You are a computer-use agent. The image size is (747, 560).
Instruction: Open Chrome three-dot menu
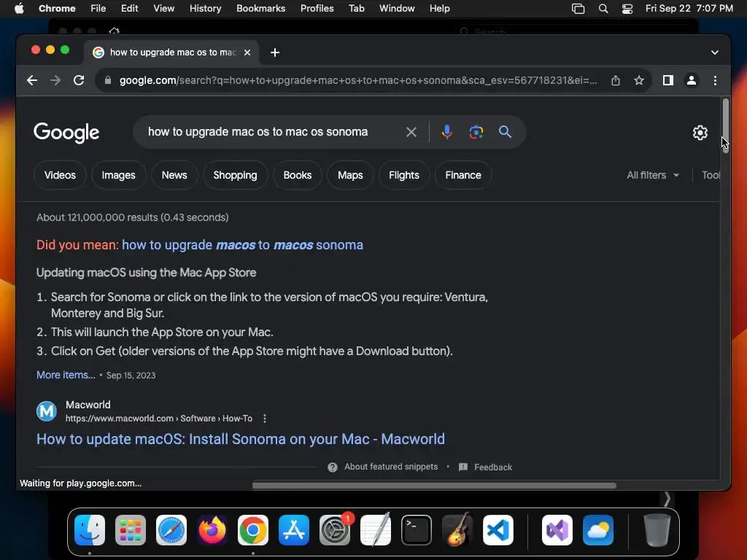(715, 80)
